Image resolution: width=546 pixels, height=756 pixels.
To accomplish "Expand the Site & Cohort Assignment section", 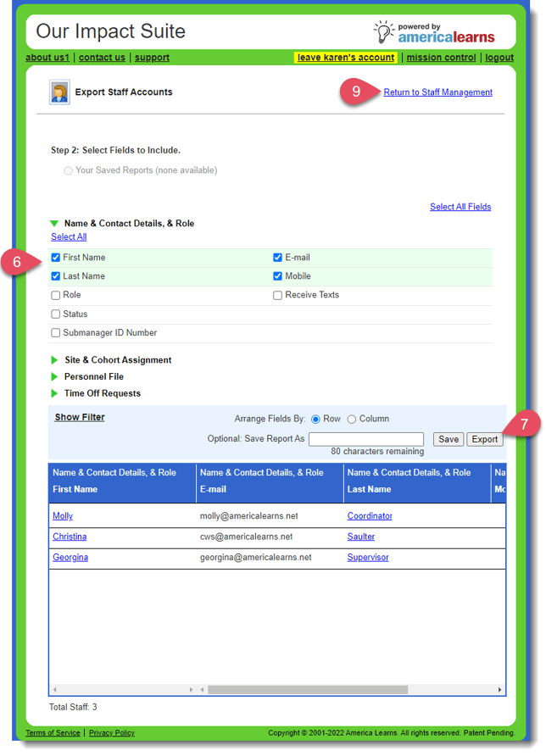I will 55,360.
